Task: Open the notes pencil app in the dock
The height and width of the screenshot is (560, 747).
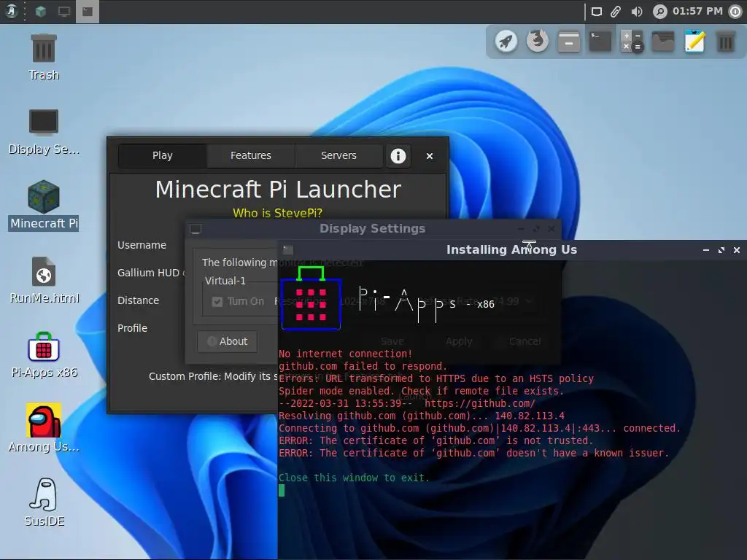Action: click(x=694, y=42)
